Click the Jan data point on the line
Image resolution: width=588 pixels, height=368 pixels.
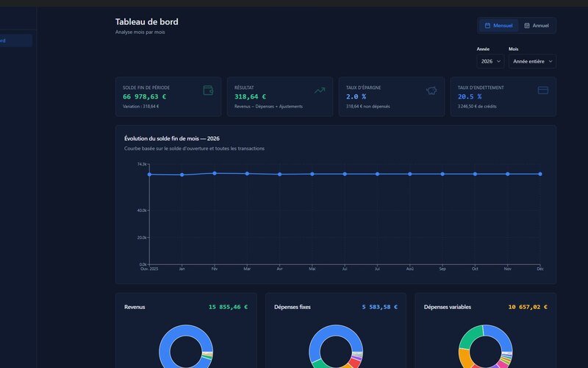point(182,174)
